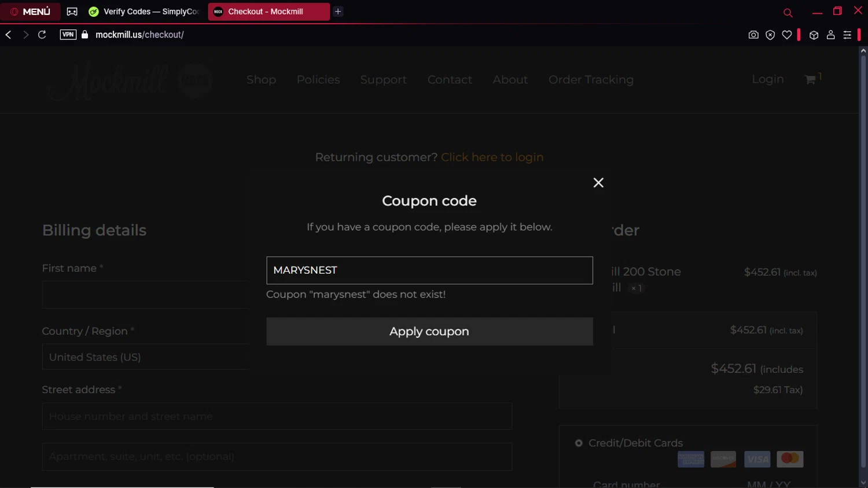Toggle the VPN badge

tap(68, 35)
